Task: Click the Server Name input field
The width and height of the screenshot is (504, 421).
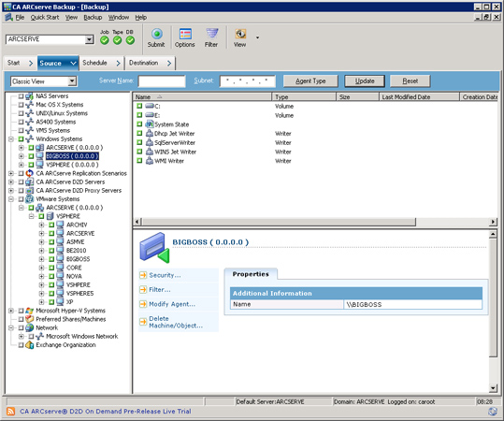Action: point(162,81)
